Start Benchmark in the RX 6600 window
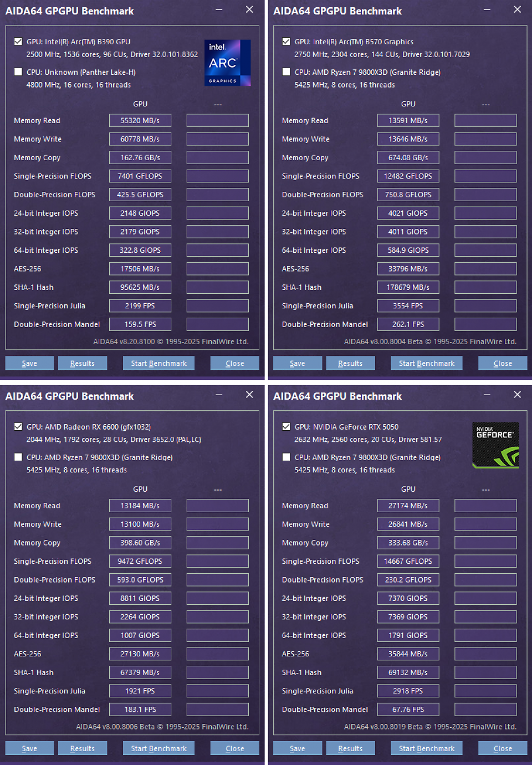The image size is (532, 765). pyautogui.click(x=158, y=748)
